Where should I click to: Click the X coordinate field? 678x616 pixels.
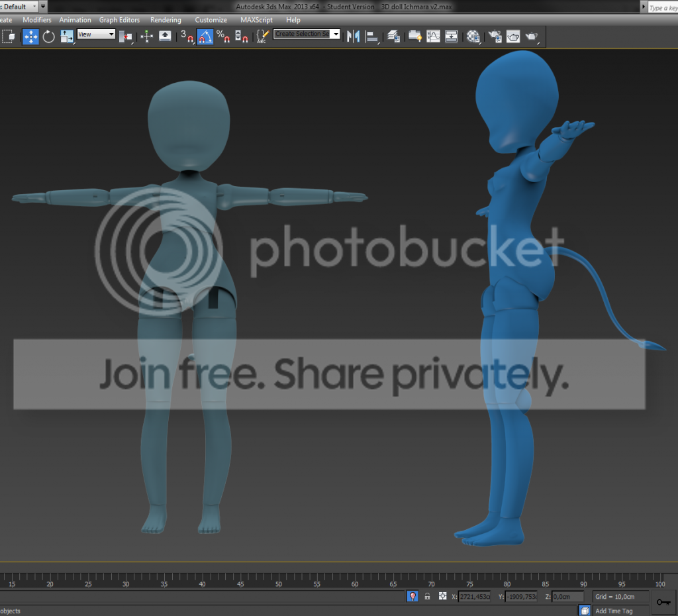(474, 597)
